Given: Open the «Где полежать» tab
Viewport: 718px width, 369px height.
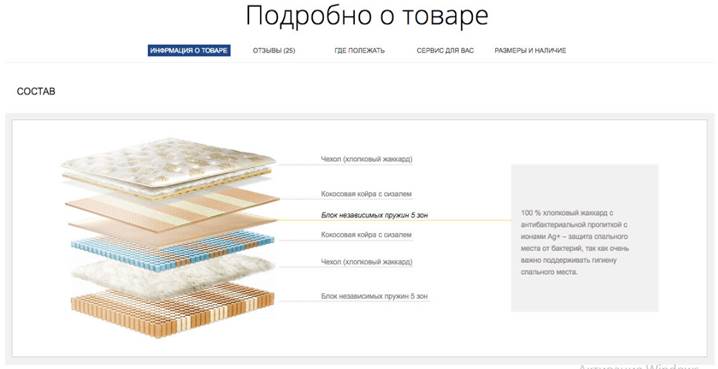Looking at the screenshot, I should [359, 50].
